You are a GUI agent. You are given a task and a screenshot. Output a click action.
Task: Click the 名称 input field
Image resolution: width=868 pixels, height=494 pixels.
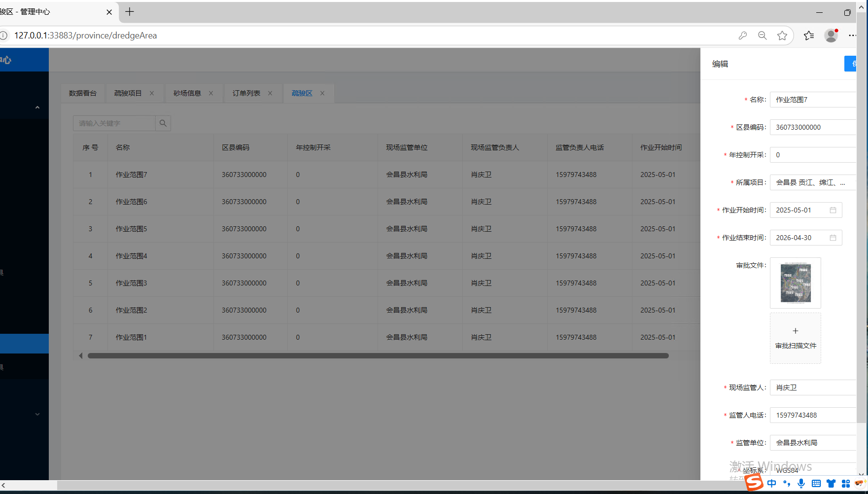(x=813, y=100)
